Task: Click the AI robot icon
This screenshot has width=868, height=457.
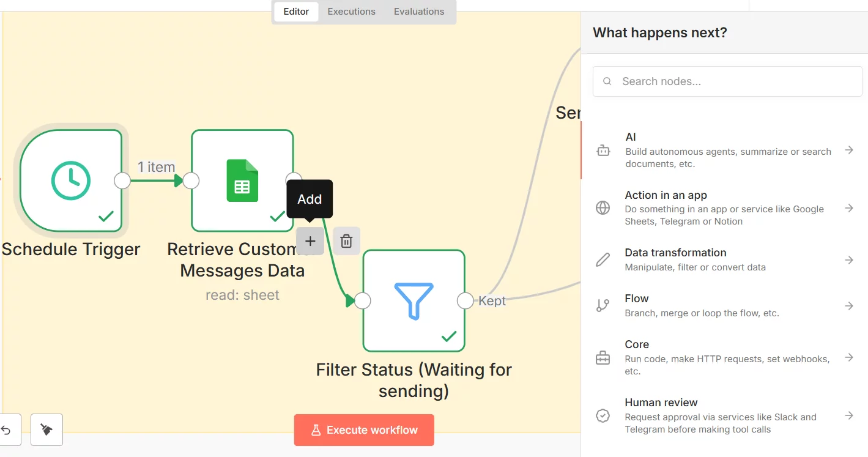Action: coord(603,150)
